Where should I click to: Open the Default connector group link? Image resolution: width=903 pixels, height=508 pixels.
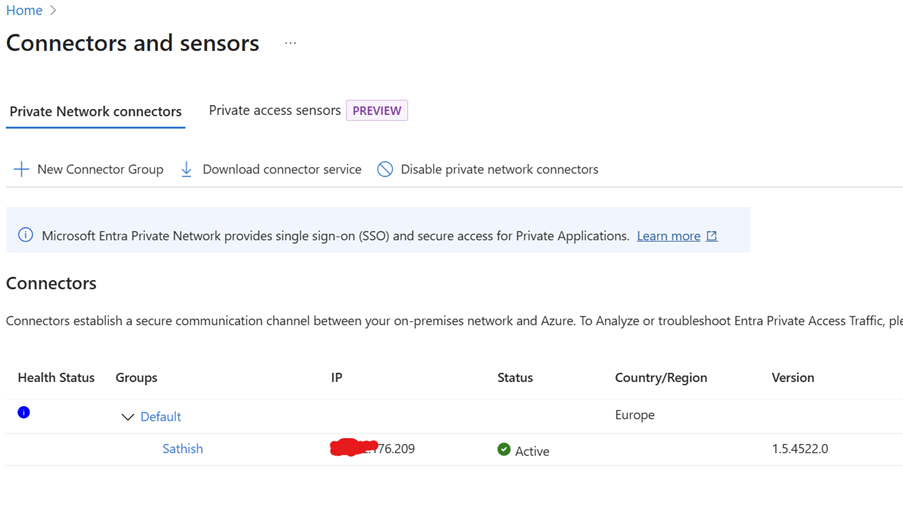pyautogui.click(x=161, y=417)
